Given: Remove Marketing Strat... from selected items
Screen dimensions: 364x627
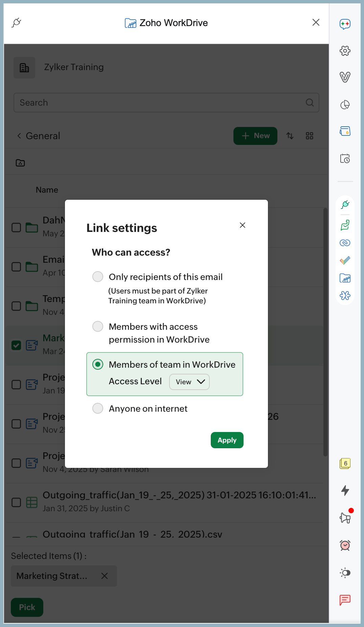Looking at the screenshot, I should click(x=105, y=576).
